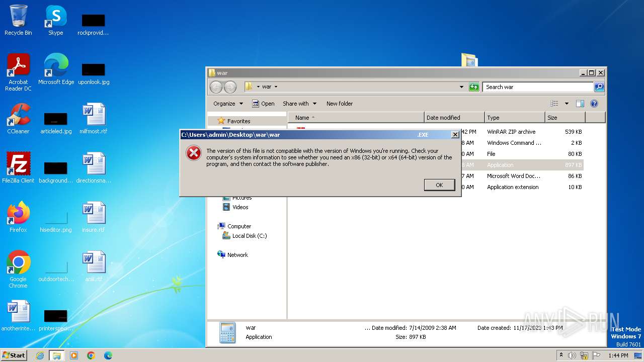The height and width of the screenshot is (362, 644).
Task: Sort files by Name column
Action: [x=356, y=118]
